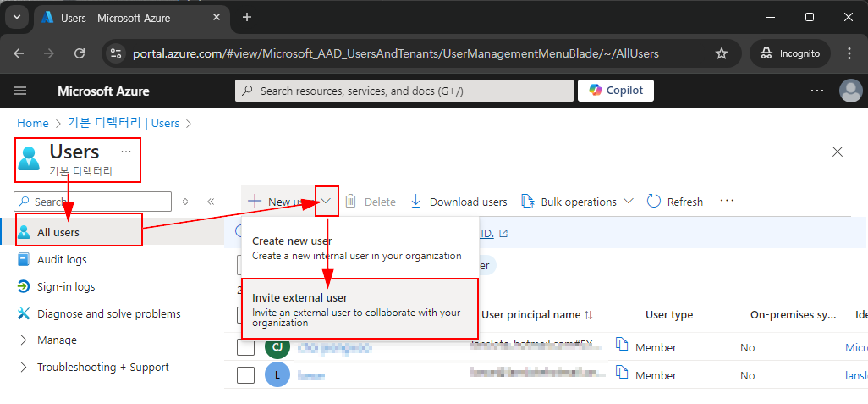Image resolution: width=868 pixels, height=404 pixels.
Task: Copy the principal name in the CJ row
Action: point(622,345)
